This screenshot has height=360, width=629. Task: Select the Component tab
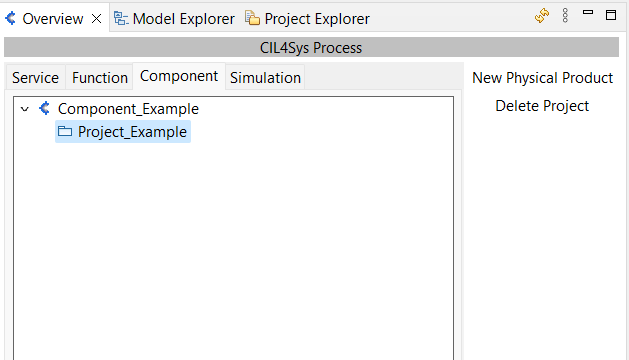[x=179, y=76]
